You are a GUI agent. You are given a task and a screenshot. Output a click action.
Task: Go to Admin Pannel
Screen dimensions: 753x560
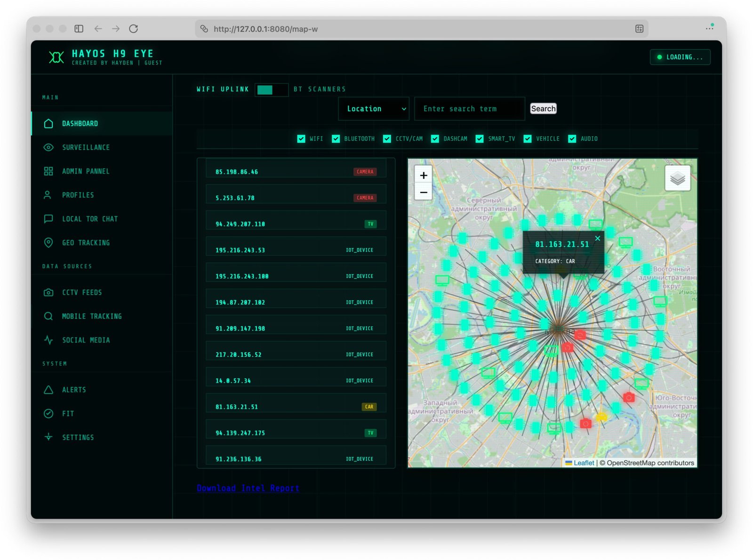coord(102,171)
